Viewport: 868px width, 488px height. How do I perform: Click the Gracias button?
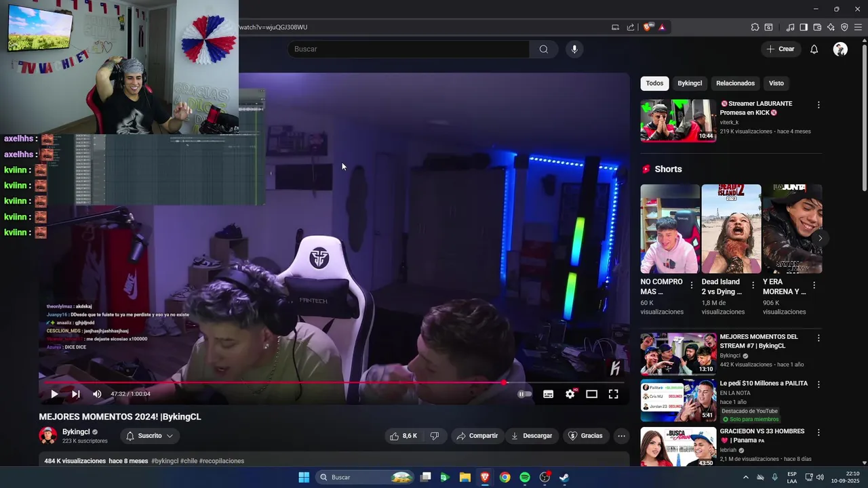[585, 436]
